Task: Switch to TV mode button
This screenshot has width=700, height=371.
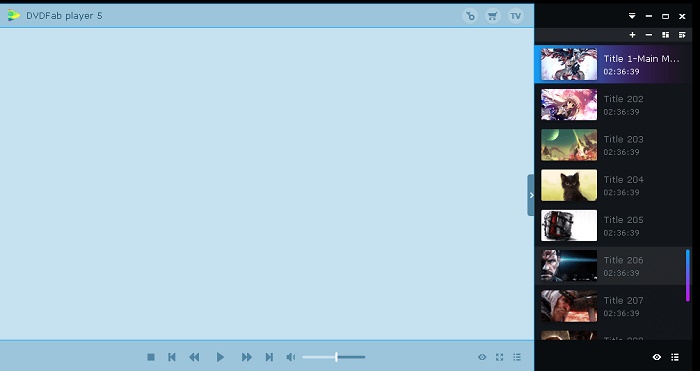Action: click(516, 16)
